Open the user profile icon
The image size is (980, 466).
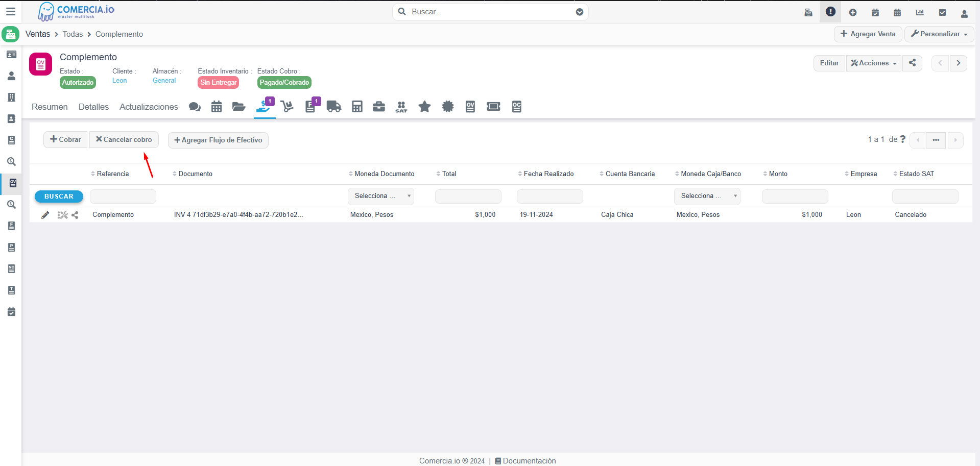coord(964,13)
